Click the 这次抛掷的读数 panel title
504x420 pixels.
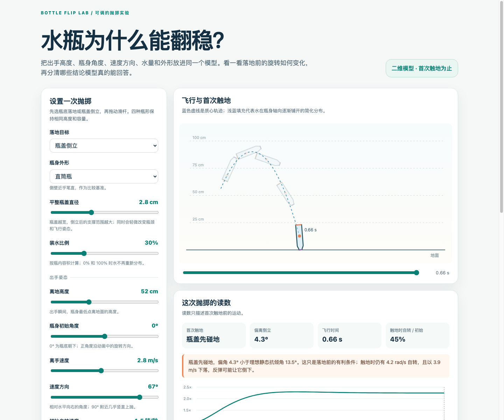[206, 303]
